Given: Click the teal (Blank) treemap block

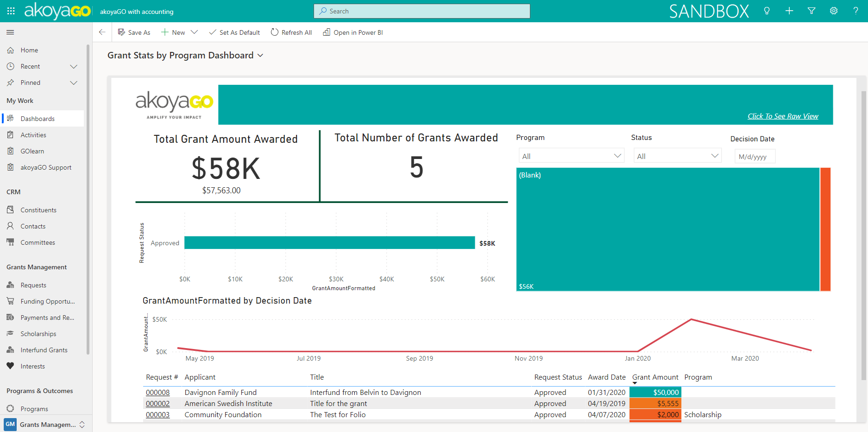Looking at the screenshot, I should (x=667, y=229).
